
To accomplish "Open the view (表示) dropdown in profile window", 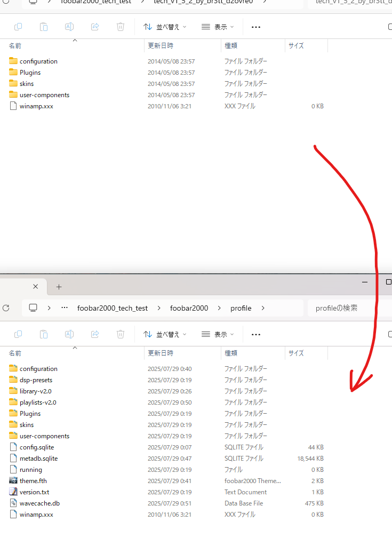I will click(x=218, y=334).
